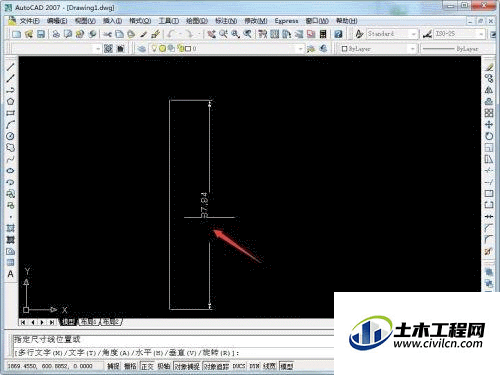Select the Ellipse tool

pyautogui.click(x=10, y=171)
